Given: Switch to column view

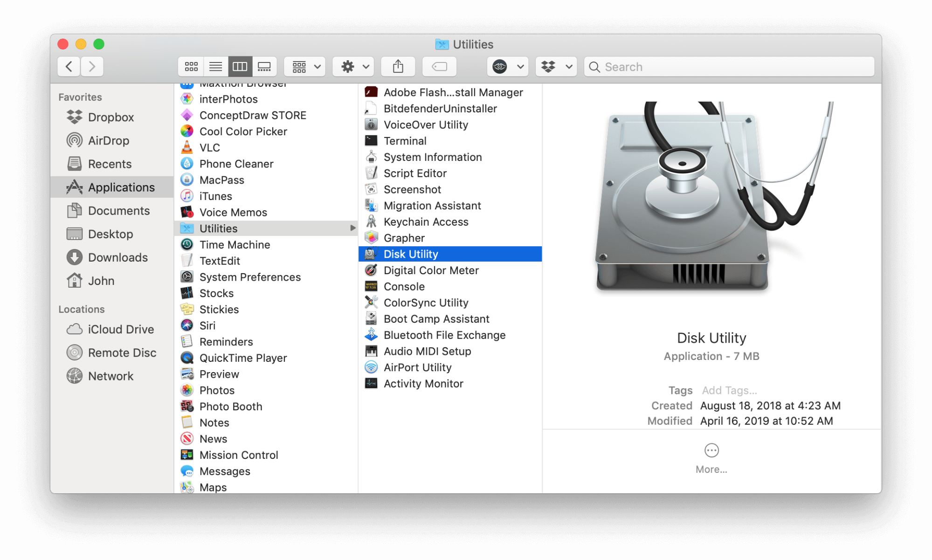Looking at the screenshot, I should click(240, 67).
